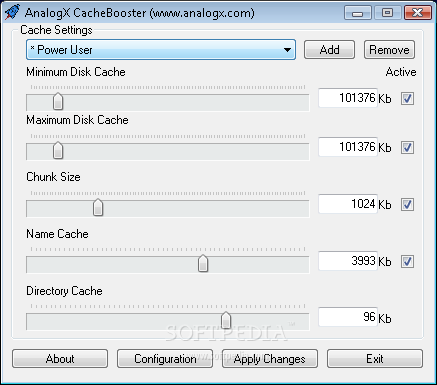Click the Minimum Disk Cache value field
Viewport: 437px width, 385px height.
pyautogui.click(x=348, y=98)
